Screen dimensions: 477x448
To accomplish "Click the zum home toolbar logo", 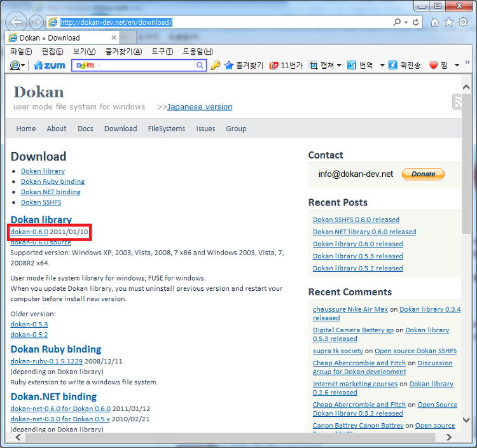I will click(50, 65).
